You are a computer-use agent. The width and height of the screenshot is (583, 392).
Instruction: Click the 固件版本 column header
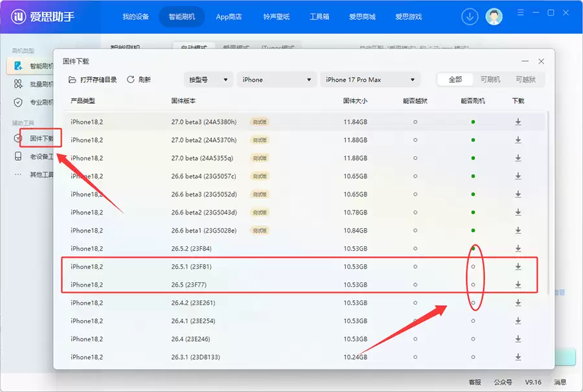coord(183,101)
